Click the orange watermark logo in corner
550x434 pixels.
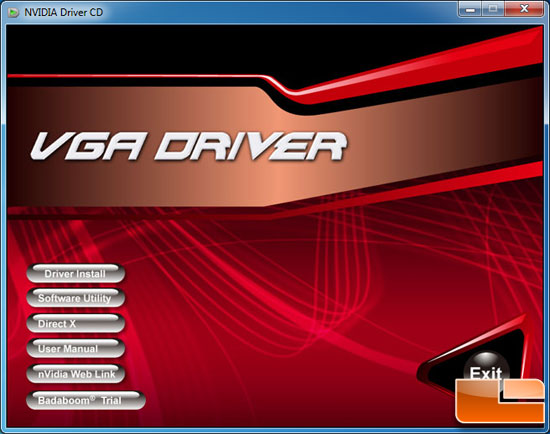(500, 401)
